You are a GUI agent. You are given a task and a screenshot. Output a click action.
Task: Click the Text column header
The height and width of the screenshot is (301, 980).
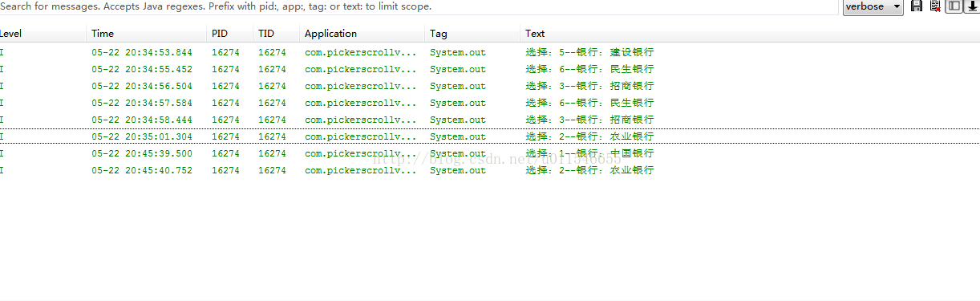click(750, 34)
